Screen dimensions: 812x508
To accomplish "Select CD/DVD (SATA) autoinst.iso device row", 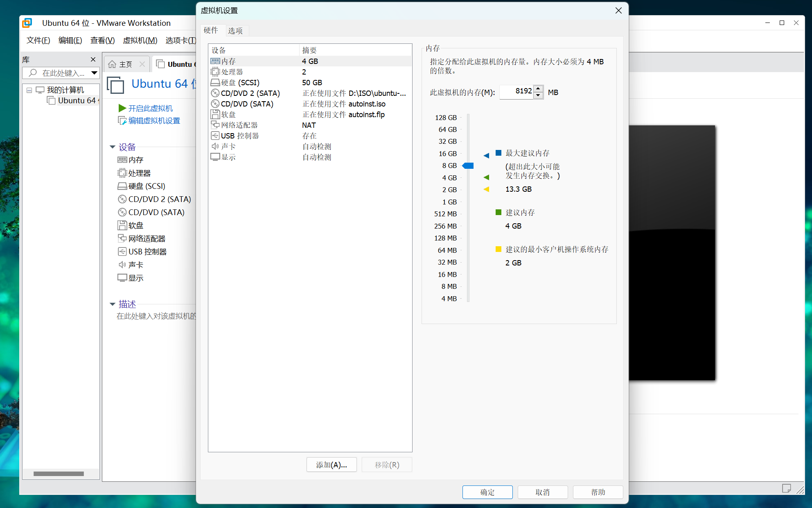I will [x=310, y=104].
